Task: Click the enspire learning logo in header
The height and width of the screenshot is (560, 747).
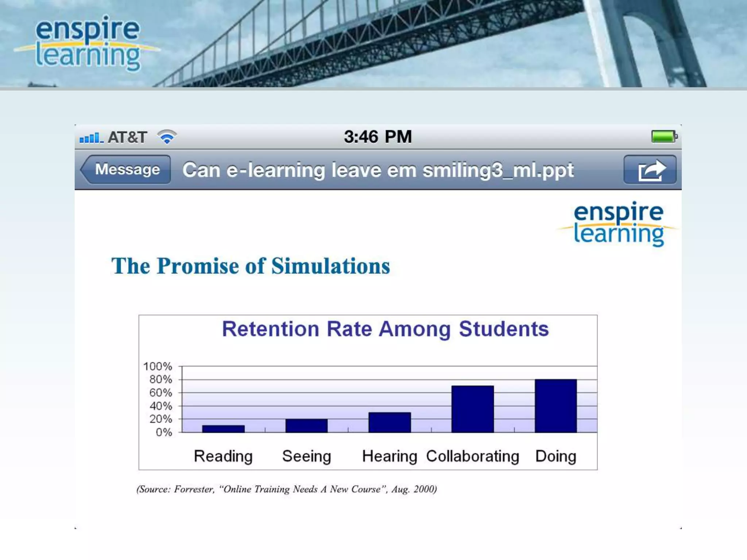Action: click(88, 43)
